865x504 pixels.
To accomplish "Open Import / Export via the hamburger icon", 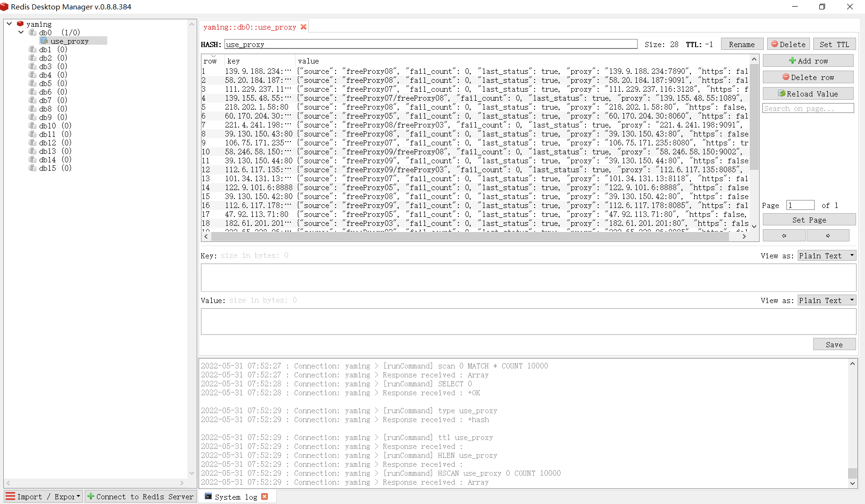I will coord(10,496).
